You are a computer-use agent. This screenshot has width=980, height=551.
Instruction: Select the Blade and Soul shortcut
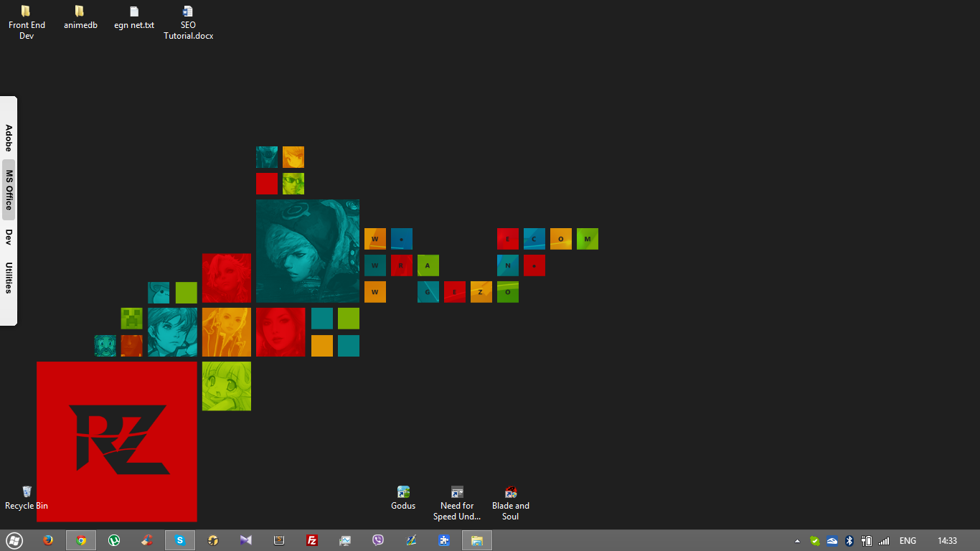[511, 503]
